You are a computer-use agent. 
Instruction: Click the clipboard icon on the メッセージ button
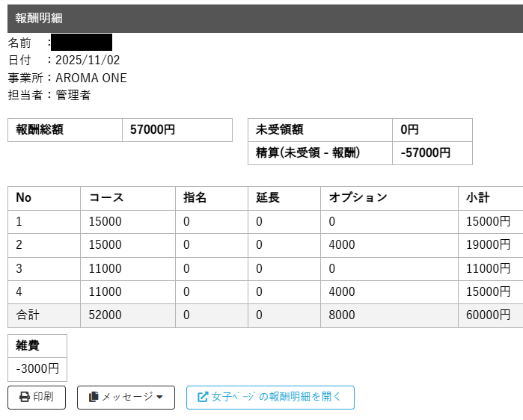pos(94,398)
